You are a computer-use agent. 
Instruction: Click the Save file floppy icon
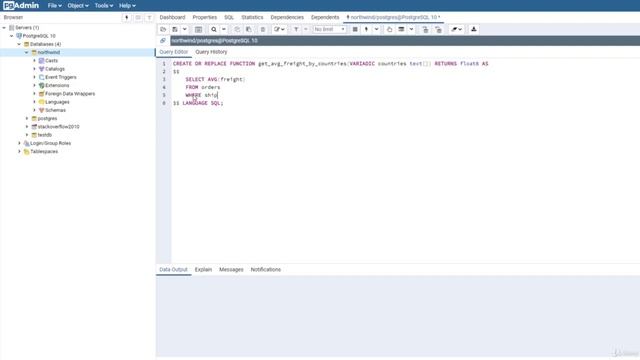pyautogui.click(x=175, y=29)
